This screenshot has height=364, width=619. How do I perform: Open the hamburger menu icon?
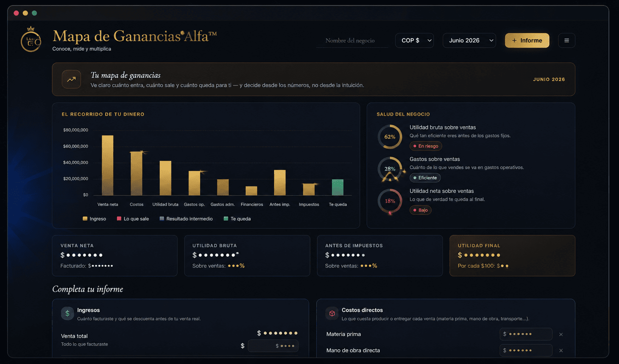tap(566, 40)
